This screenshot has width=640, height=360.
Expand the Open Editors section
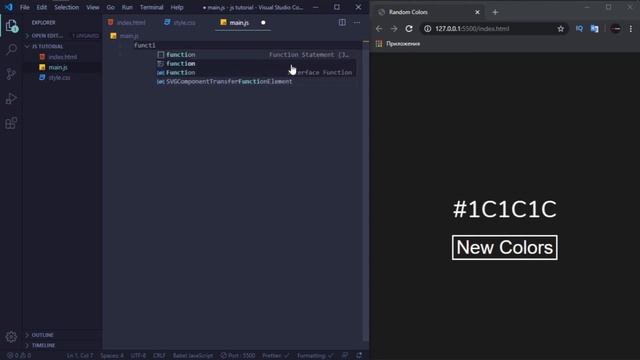(x=62, y=36)
